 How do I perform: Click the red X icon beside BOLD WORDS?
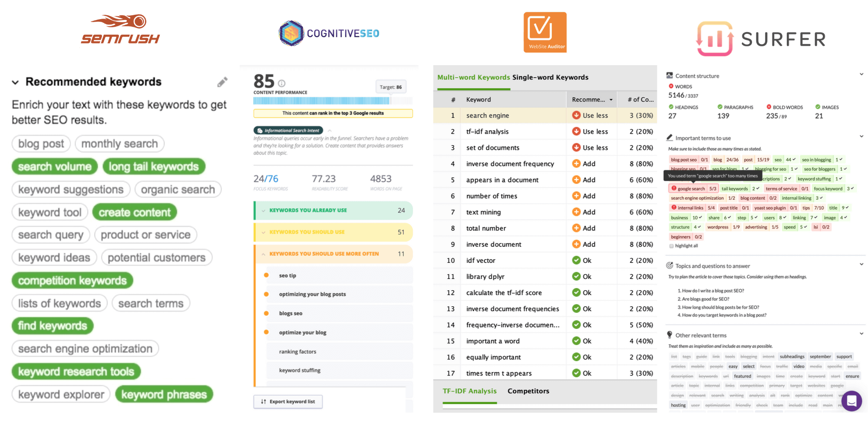769,106
